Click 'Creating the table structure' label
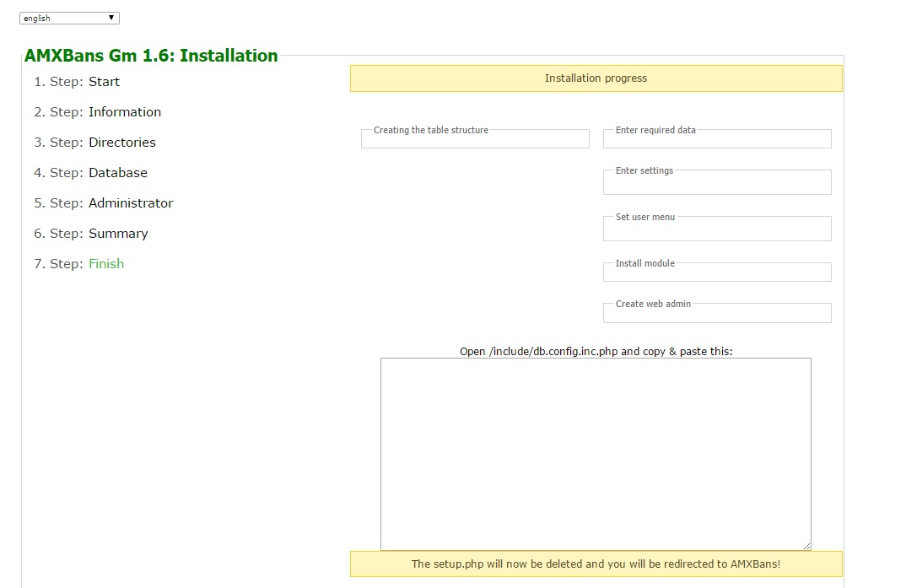 point(431,130)
